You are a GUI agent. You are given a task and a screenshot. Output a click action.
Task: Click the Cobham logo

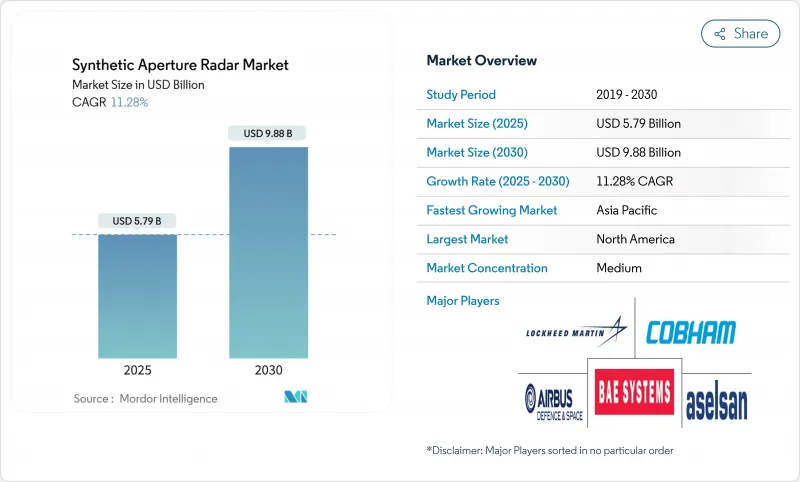coord(691,333)
